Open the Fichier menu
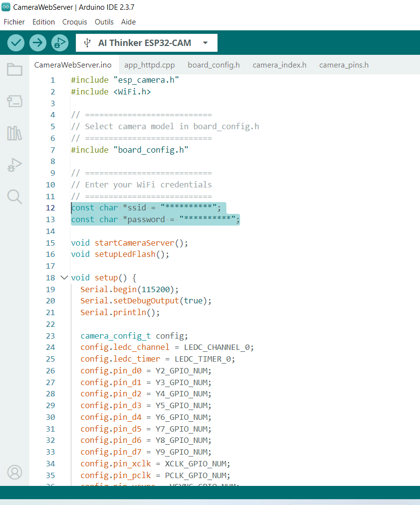420x505 pixels. (14, 22)
